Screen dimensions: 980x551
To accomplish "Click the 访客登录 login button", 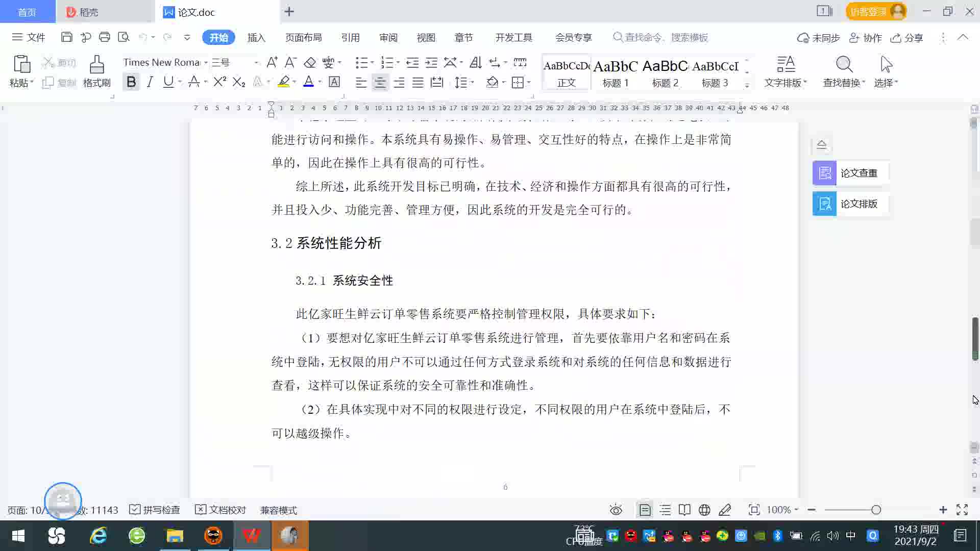I will [868, 11].
